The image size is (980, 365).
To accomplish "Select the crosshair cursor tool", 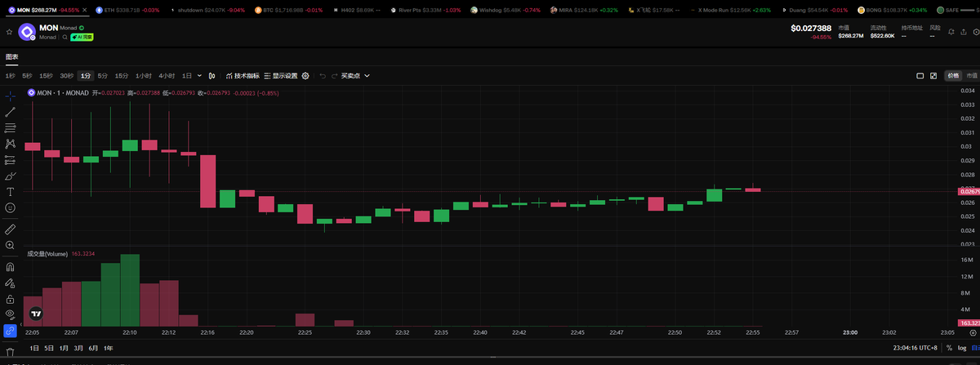I will point(10,96).
